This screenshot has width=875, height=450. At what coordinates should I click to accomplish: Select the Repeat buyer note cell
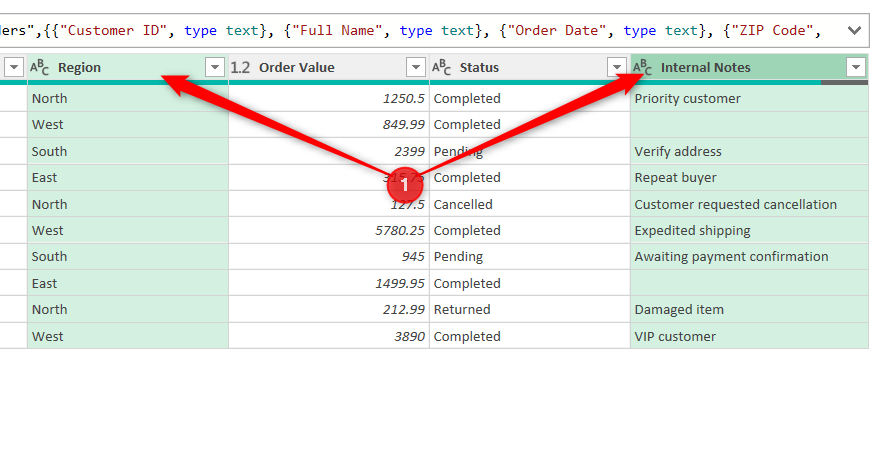(x=749, y=178)
